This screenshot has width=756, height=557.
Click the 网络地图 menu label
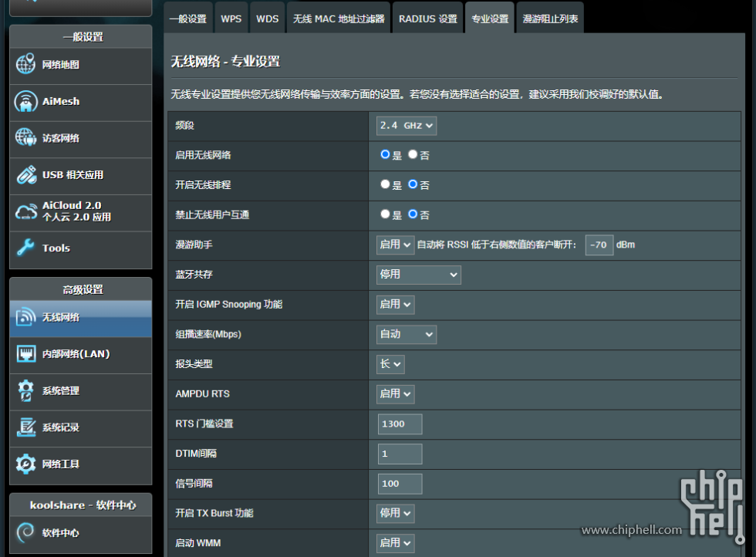61,65
